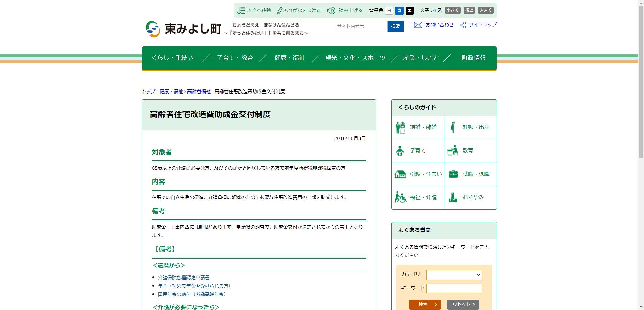Set text size to 大きく

[x=486, y=10]
